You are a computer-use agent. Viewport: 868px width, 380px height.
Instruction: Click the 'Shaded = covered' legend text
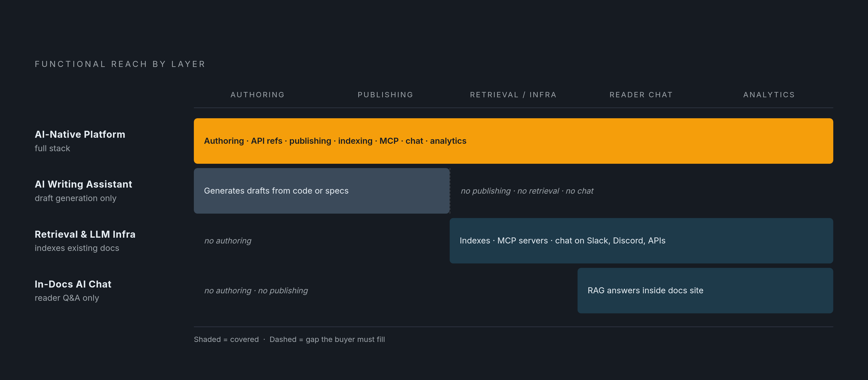click(x=226, y=339)
